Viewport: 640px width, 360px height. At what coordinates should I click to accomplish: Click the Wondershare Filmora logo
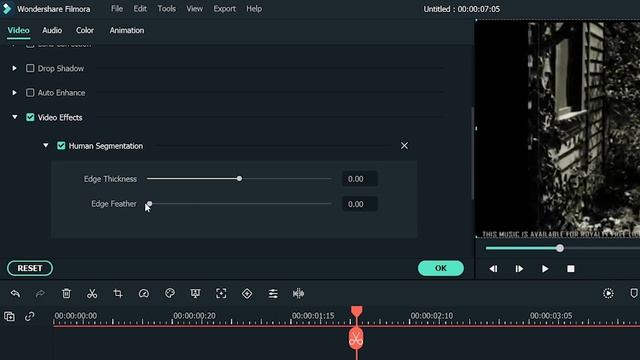(7, 9)
